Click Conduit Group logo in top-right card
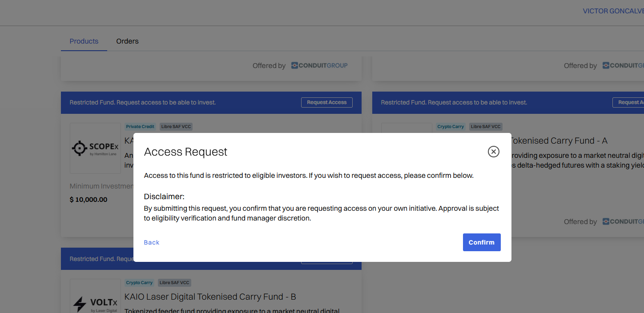 pos(623,66)
